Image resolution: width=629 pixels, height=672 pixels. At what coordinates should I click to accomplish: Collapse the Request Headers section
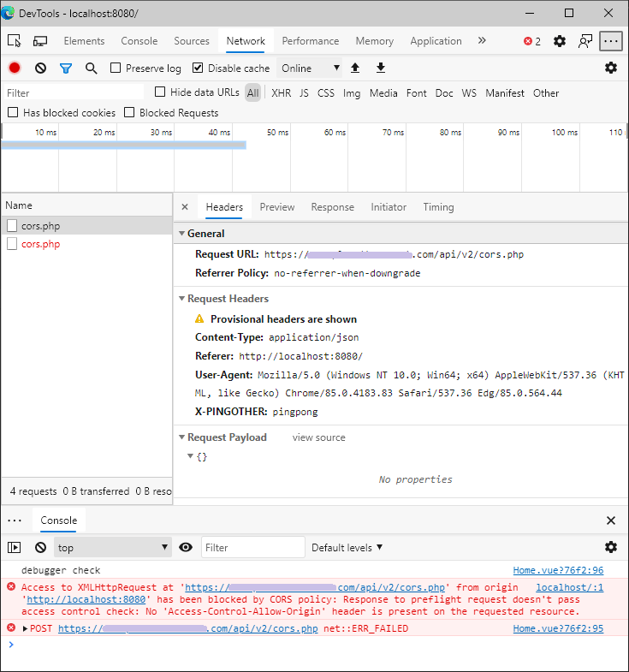[181, 298]
